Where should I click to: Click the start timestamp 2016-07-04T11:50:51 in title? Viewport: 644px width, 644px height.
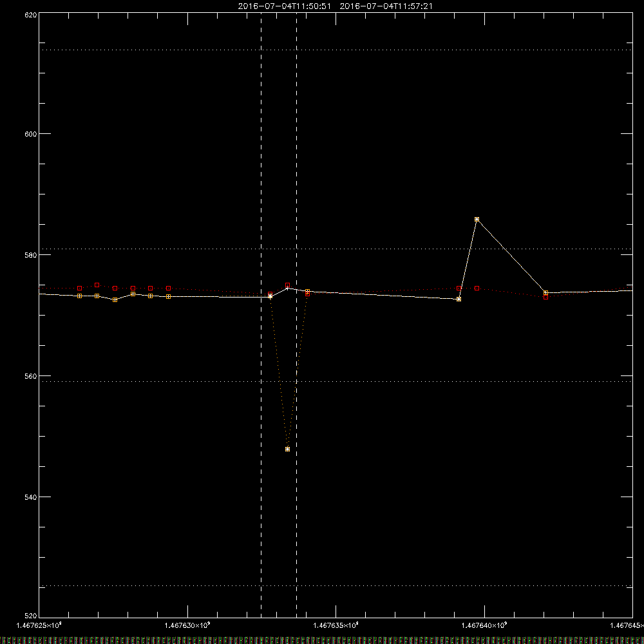coord(284,6)
